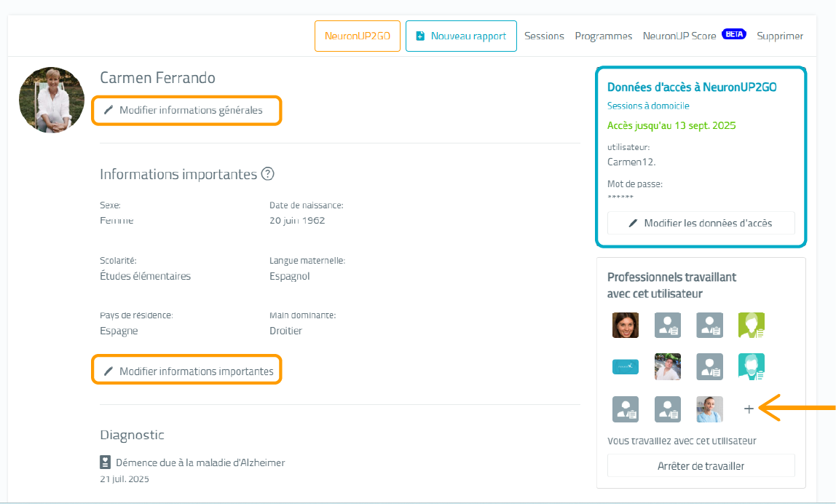This screenshot has width=836, height=504.
Task: Open the Programmes menu item
Action: (604, 36)
